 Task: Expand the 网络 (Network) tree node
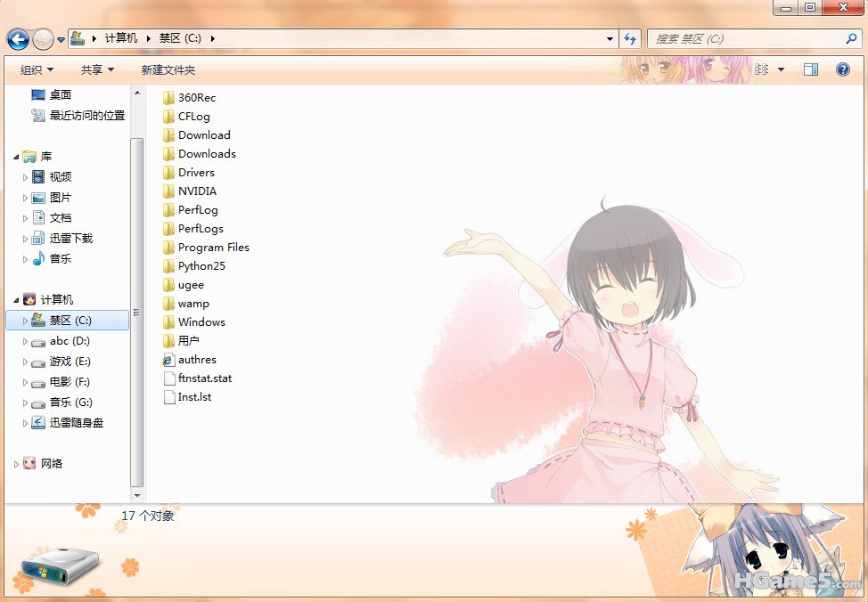click(x=17, y=464)
